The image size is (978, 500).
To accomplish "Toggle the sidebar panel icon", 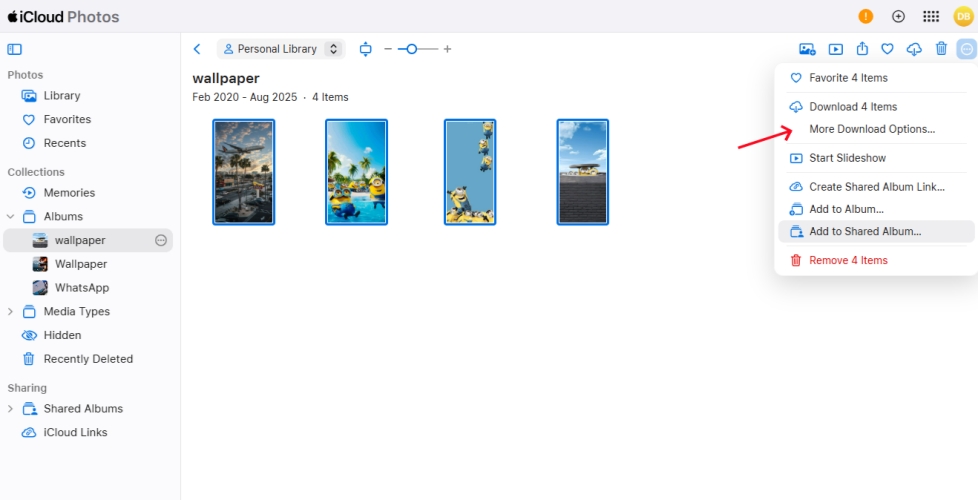I will pos(14,49).
